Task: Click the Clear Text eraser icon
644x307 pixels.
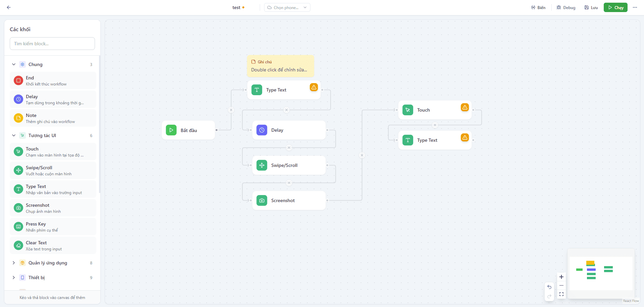Action: [x=18, y=245]
